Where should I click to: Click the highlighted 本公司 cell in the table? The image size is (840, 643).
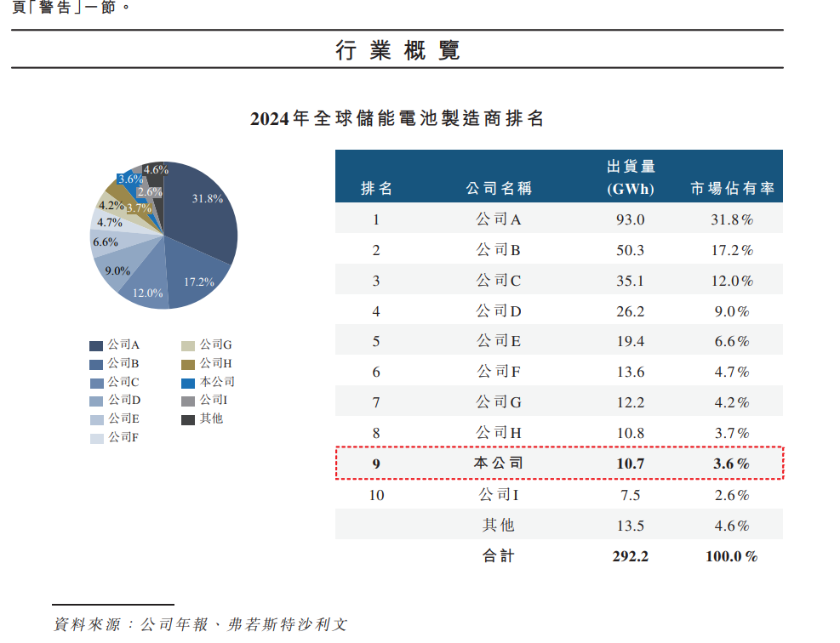[x=499, y=464]
